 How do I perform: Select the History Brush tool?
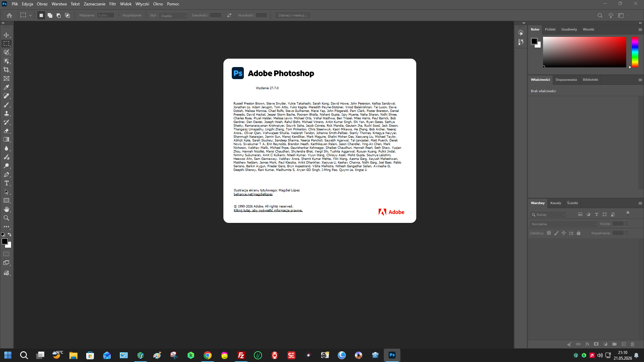6,122
